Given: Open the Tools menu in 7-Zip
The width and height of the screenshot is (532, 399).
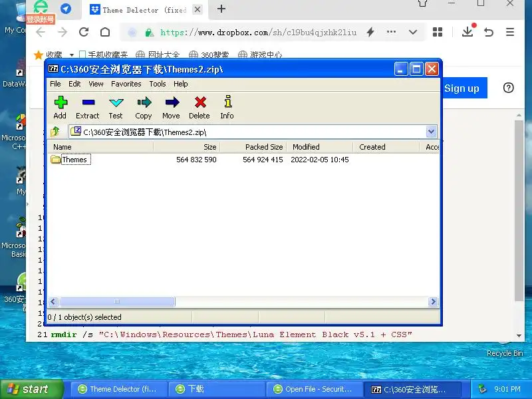Looking at the screenshot, I should click(158, 84).
